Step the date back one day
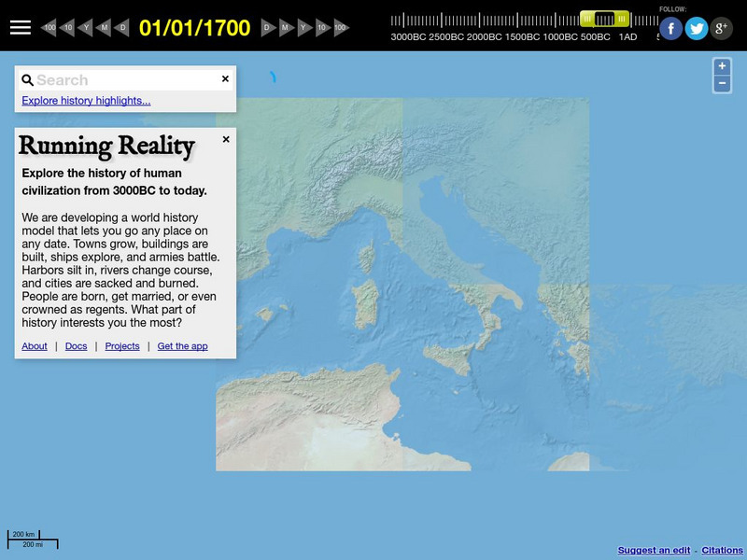 click(122, 27)
